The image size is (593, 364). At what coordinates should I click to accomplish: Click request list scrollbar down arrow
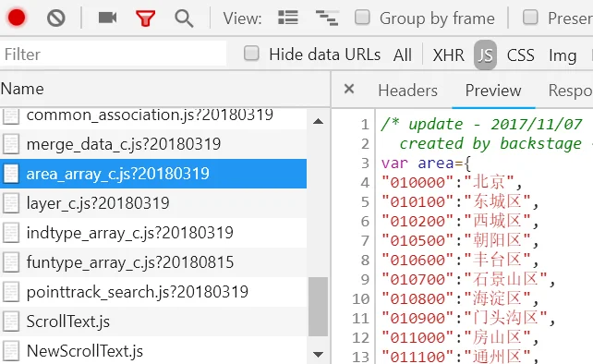318,355
